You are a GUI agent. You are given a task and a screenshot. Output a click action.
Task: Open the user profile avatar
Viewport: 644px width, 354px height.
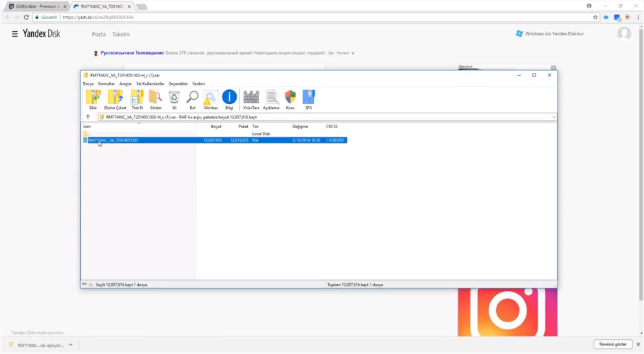coord(624,34)
